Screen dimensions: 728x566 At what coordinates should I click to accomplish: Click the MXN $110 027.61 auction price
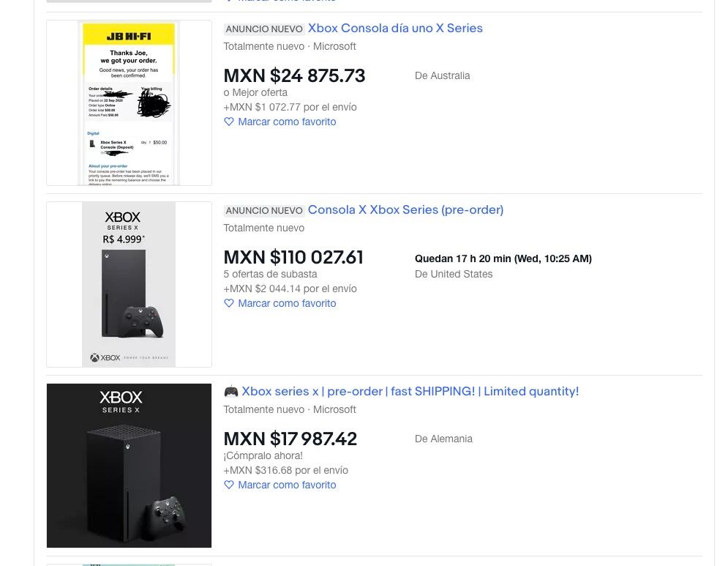[293, 258]
